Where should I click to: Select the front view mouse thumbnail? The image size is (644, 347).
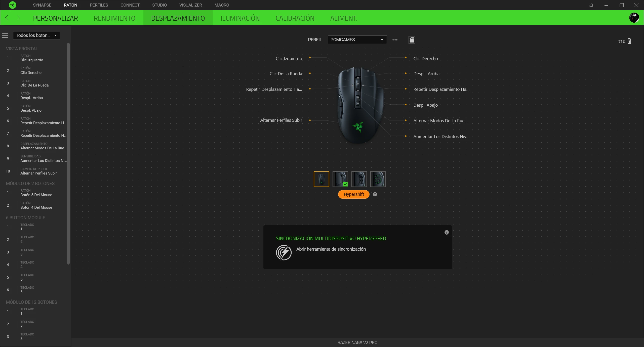pos(321,179)
